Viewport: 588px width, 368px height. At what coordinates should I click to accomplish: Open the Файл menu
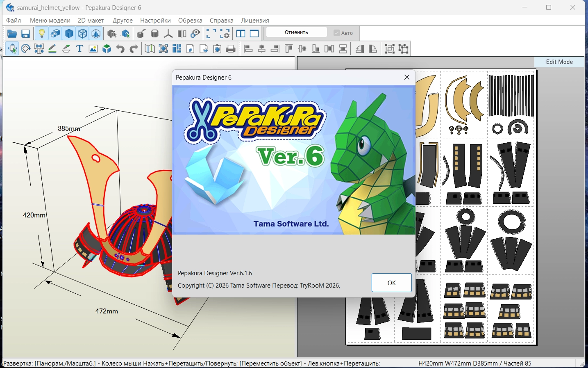click(x=14, y=21)
